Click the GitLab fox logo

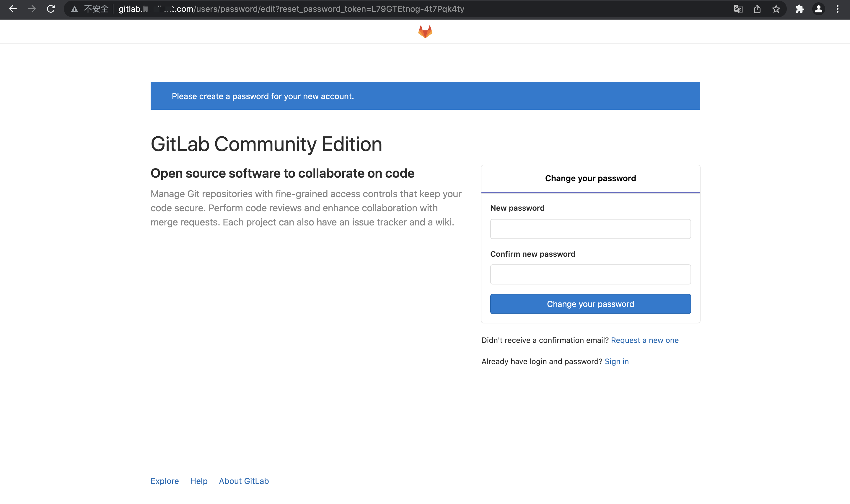pyautogui.click(x=425, y=32)
